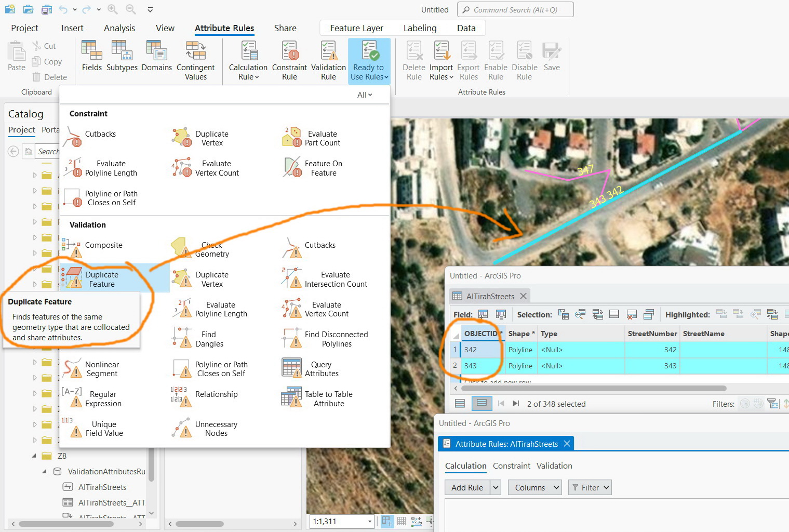789x532 pixels.
Task: Open the Contingent Values view
Action: pos(196,57)
